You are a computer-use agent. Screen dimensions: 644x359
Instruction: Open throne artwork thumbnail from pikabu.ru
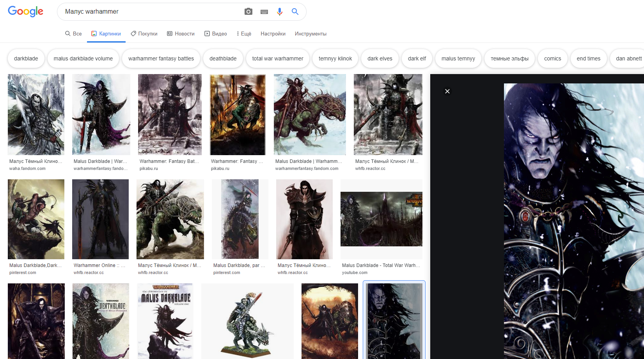point(170,115)
